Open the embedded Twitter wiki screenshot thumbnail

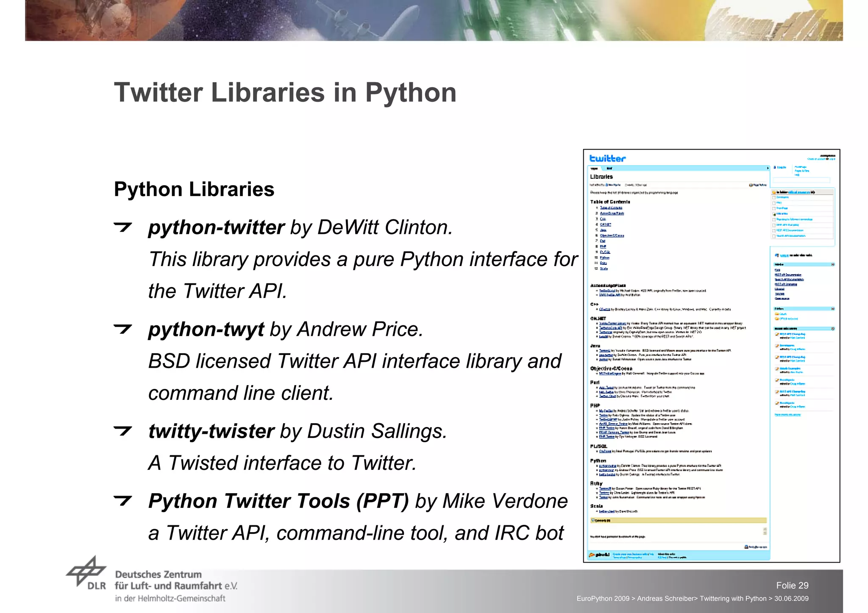pos(712,356)
